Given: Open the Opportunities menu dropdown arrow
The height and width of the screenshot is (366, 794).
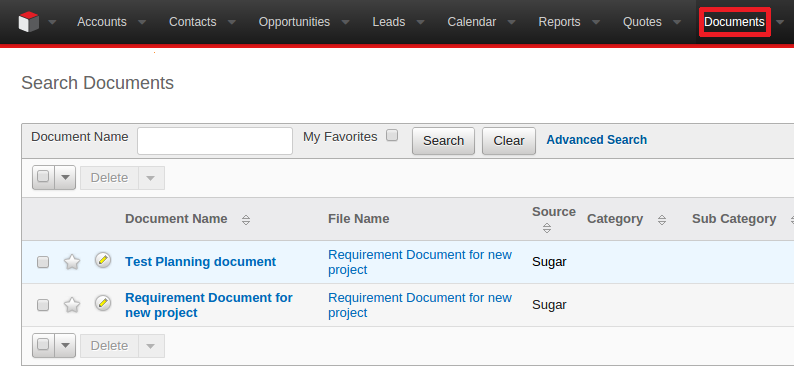Looking at the screenshot, I should [346, 22].
